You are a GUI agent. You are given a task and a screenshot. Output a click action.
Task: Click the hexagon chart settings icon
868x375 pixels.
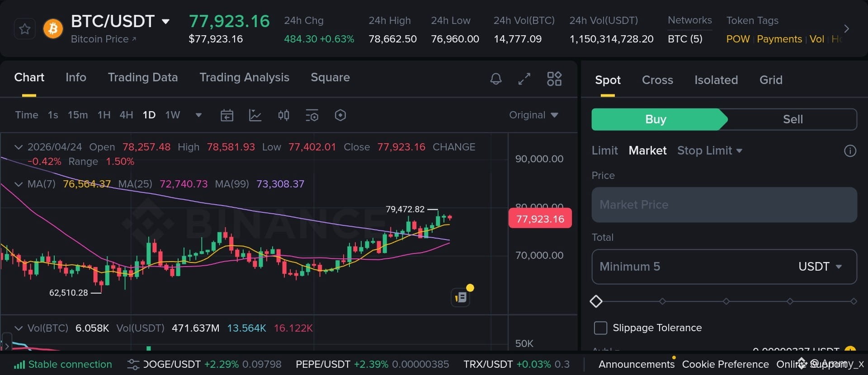340,115
